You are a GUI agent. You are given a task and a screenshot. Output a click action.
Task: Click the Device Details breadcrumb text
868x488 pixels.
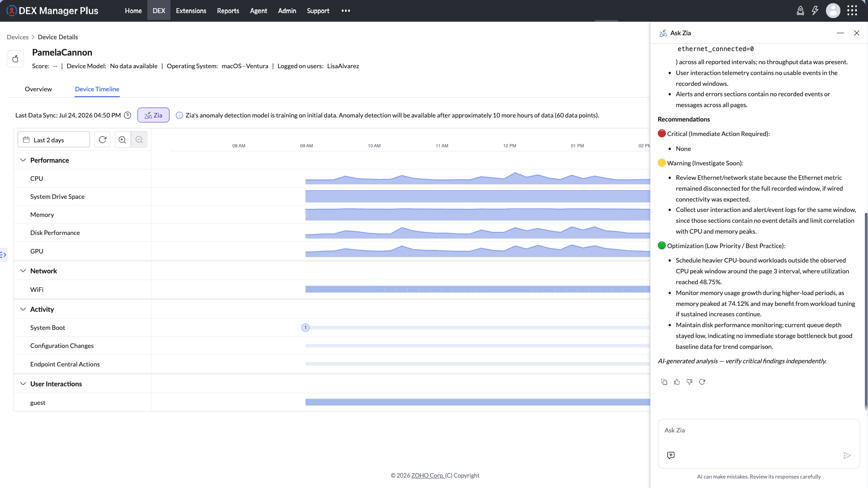(58, 37)
